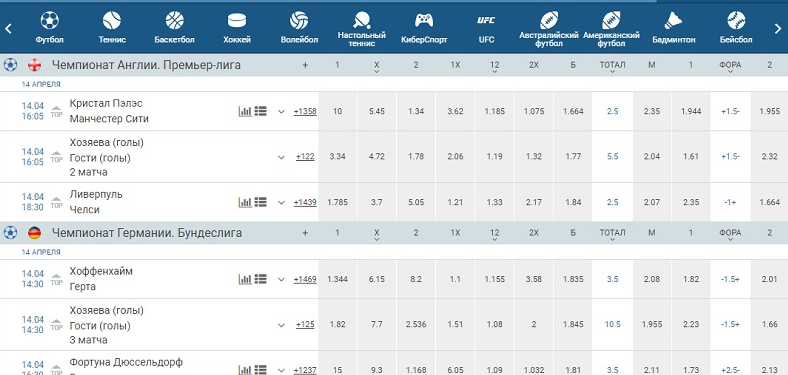Screen dimensions: 788x375
Task: Change total 10.5 in Bundesliga goals row
Action: (612, 325)
